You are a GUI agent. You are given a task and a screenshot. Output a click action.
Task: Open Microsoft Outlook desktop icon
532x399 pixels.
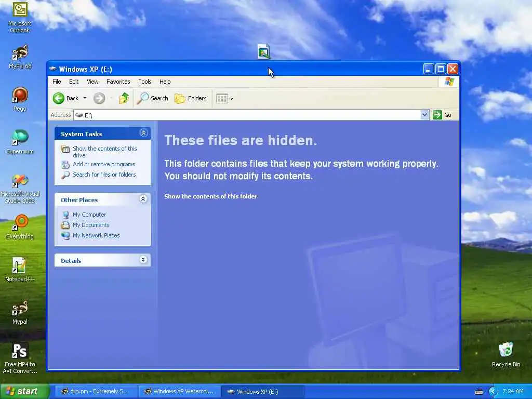[x=20, y=17]
